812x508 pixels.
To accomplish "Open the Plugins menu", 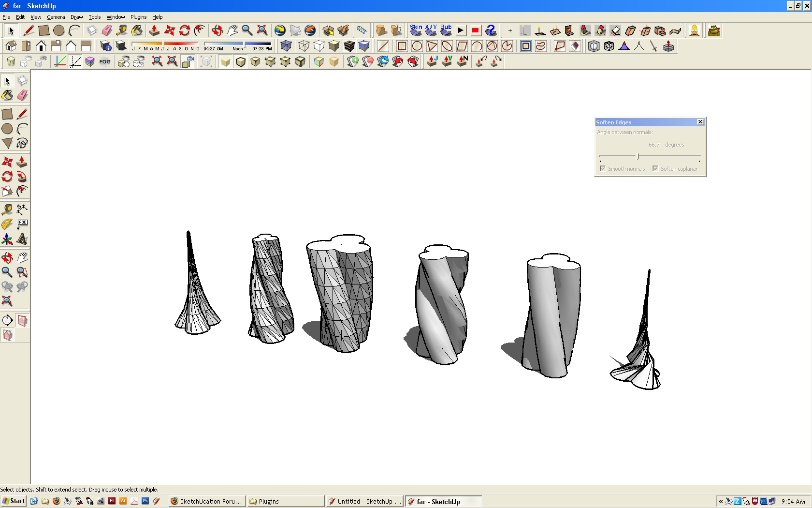I will [x=138, y=17].
